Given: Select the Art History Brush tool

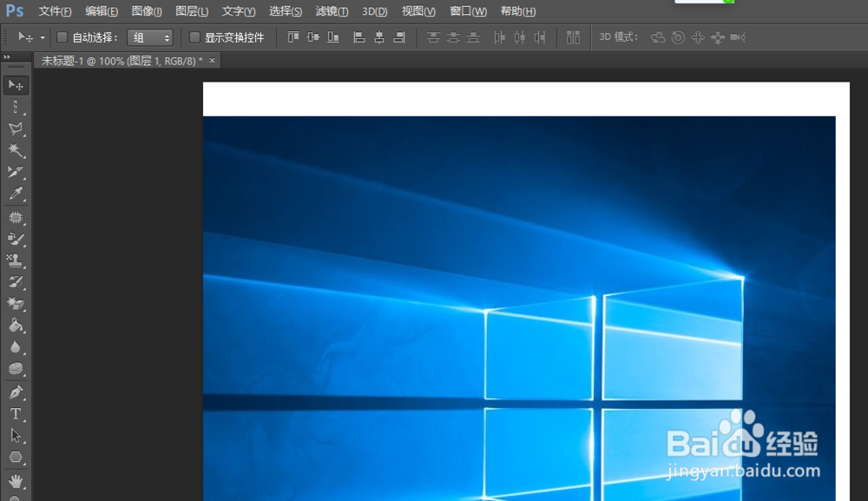Looking at the screenshot, I should pyautogui.click(x=16, y=282).
